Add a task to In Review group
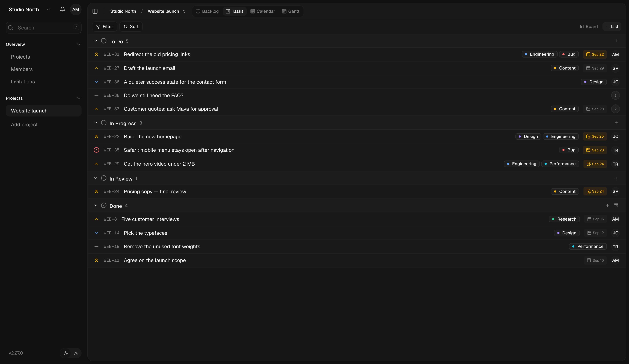 point(616,178)
